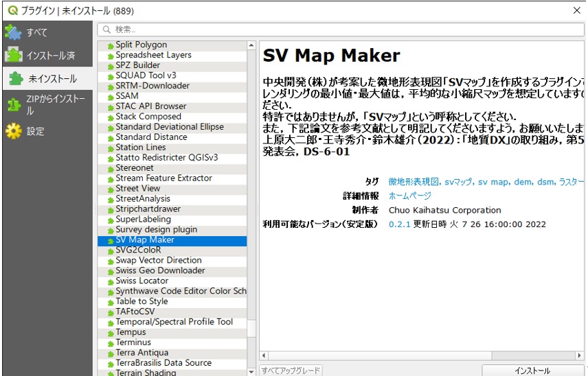Image resolution: width=588 pixels, height=376 pixels.
Task: Open the すべて (All) plugins tab
Action: coord(47,32)
